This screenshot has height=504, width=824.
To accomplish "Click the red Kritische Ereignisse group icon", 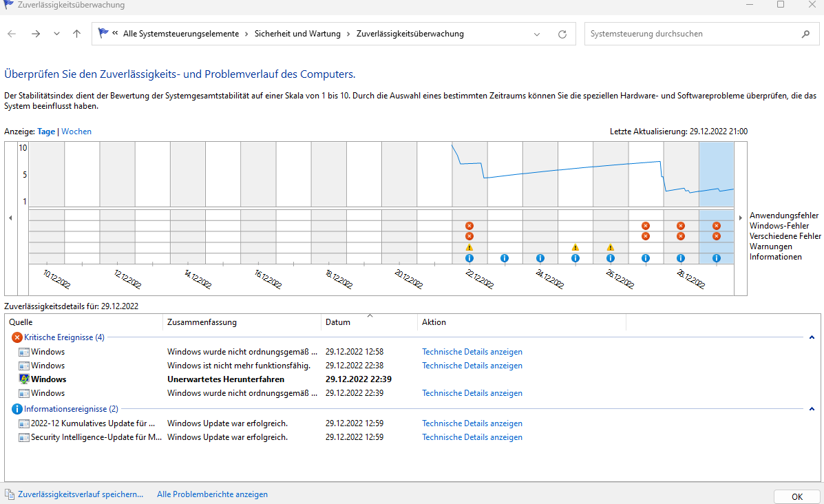I will 17,337.
